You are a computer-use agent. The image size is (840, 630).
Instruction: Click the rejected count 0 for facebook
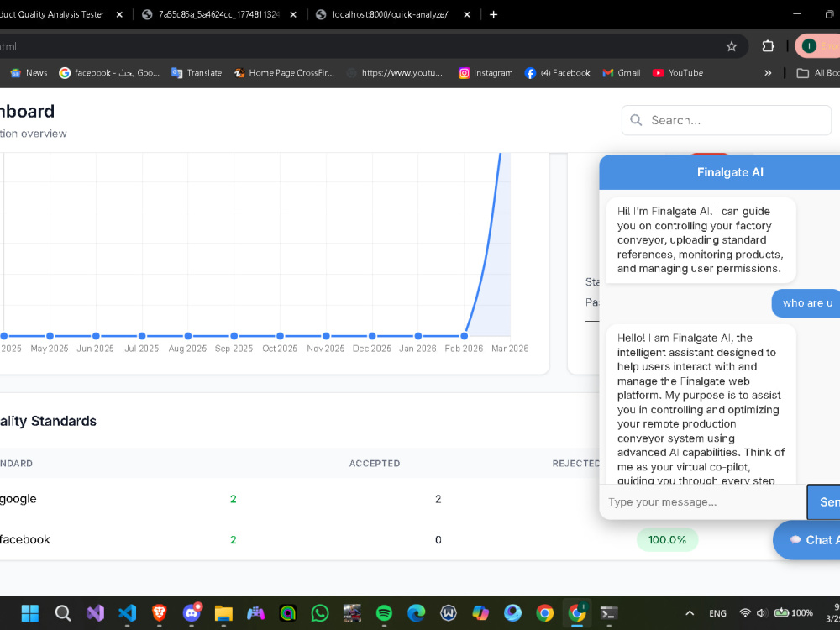coord(438,540)
